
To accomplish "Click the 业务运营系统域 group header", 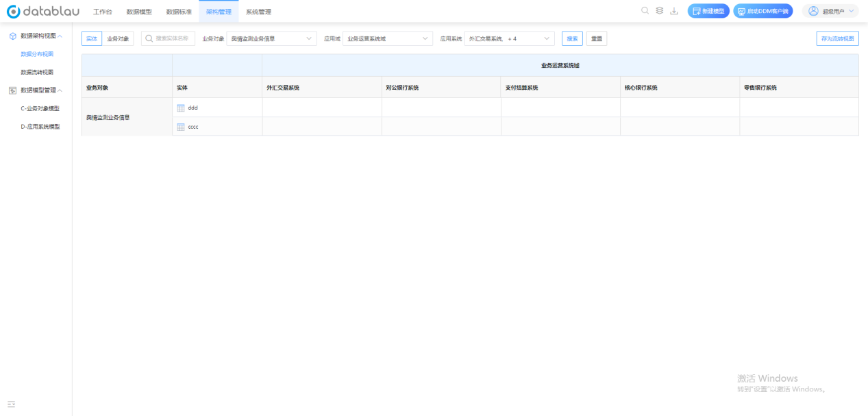I will 560,66.
